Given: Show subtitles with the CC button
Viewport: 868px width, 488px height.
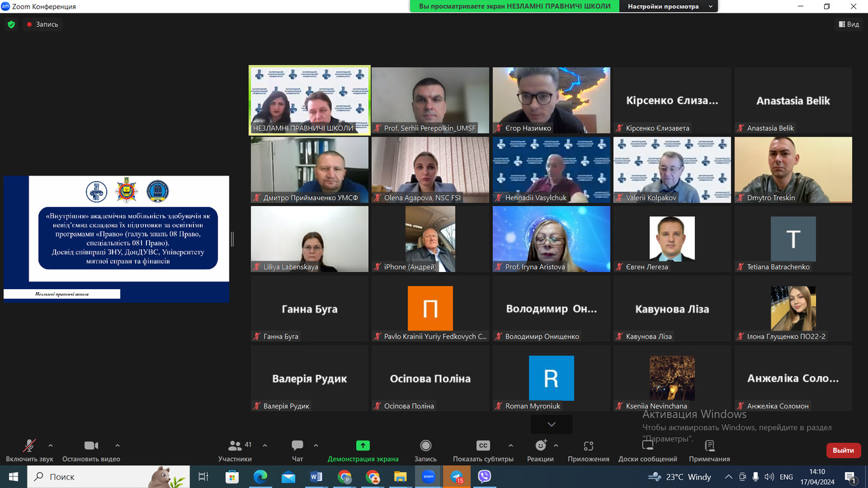Looking at the screenshot, I should click(x=483, y=451).
